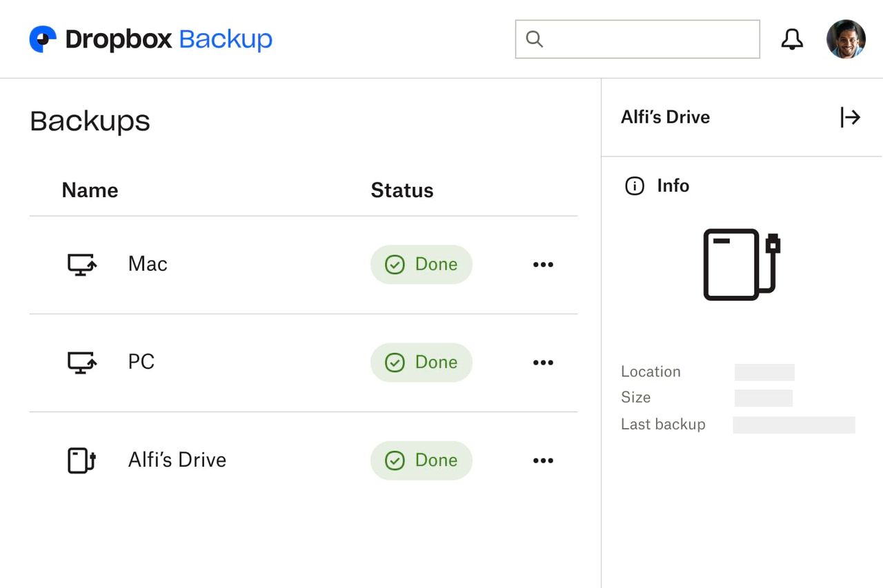Click the Dropbox logo icon

[41, 39]
